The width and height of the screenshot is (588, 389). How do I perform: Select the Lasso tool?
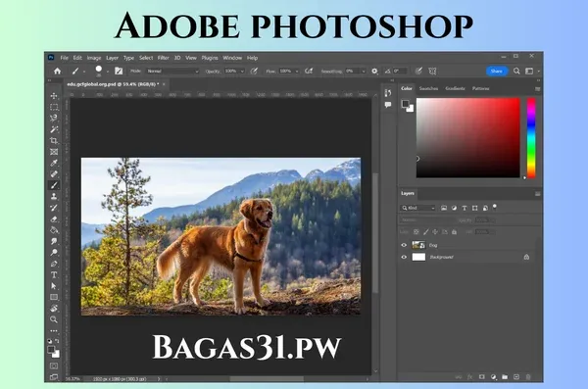click(x=54, y=119)
